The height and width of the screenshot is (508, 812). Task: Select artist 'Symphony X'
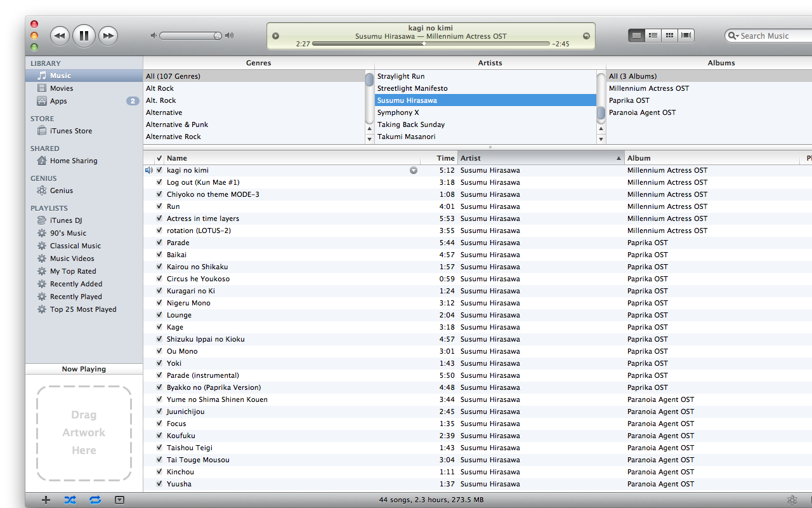pyautogui.click(x=486, y=112)
